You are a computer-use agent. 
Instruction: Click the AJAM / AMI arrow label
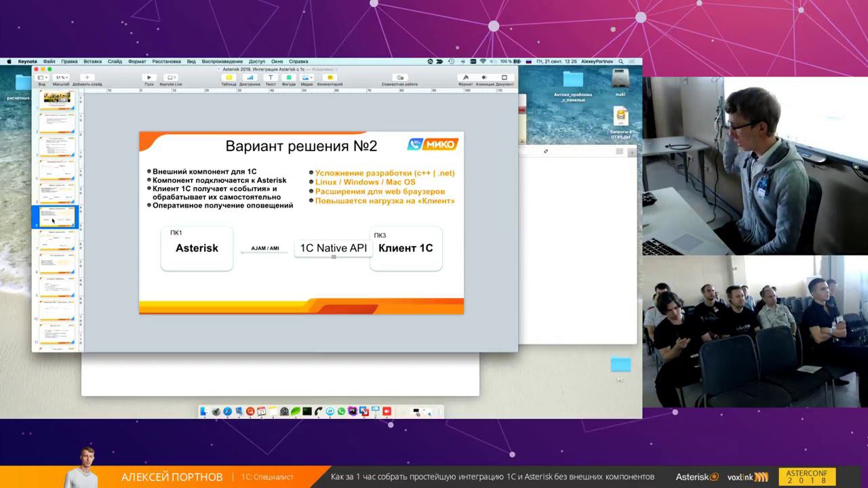point(265,249)
